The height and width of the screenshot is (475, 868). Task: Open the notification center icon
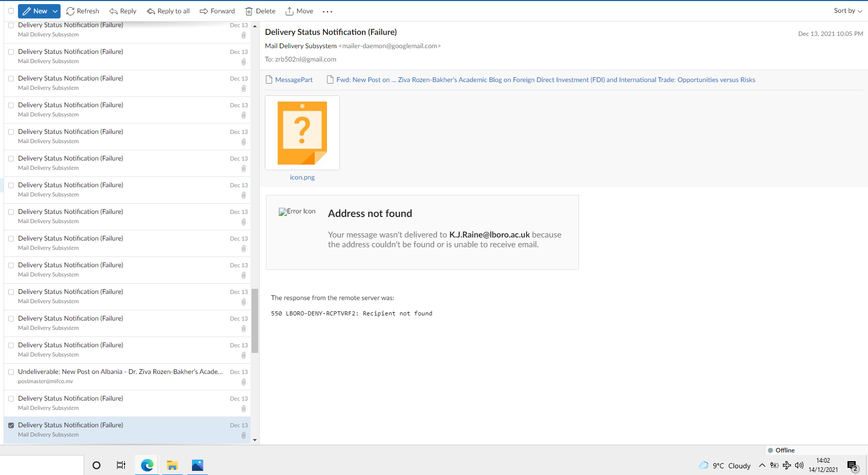pos(853,466)
